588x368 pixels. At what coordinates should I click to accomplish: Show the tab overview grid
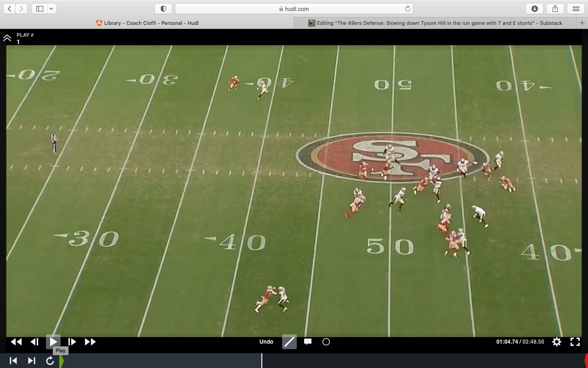(x=576, y=9)
